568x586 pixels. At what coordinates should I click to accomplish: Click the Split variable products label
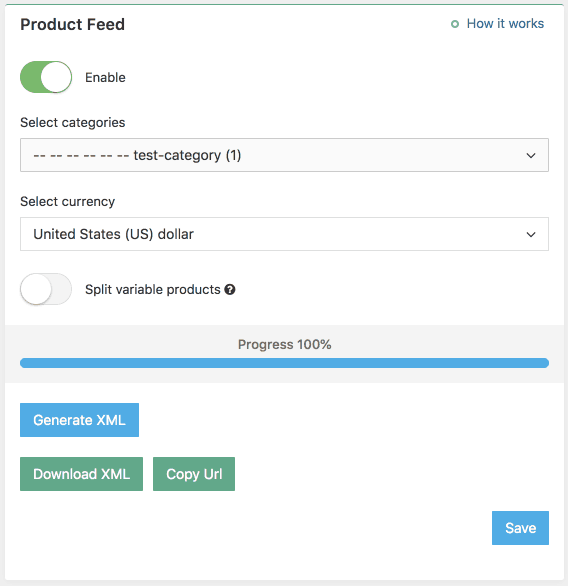(x=153, y=290)
